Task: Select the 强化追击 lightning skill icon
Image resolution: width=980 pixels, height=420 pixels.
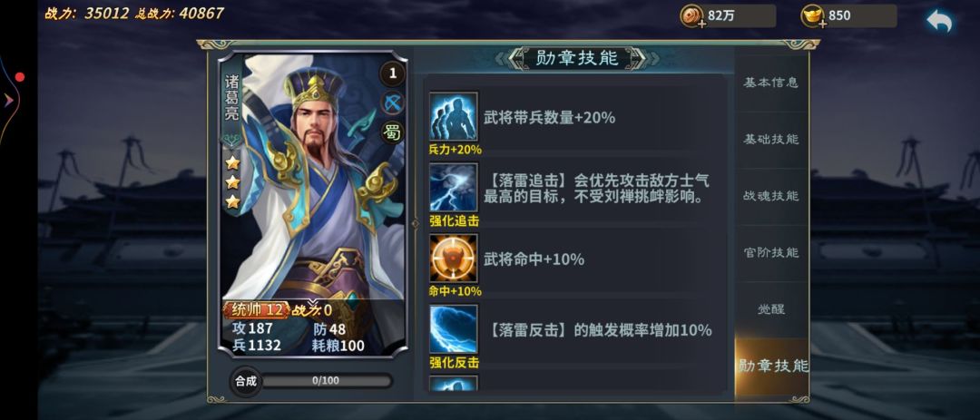Action: point(453,188)
